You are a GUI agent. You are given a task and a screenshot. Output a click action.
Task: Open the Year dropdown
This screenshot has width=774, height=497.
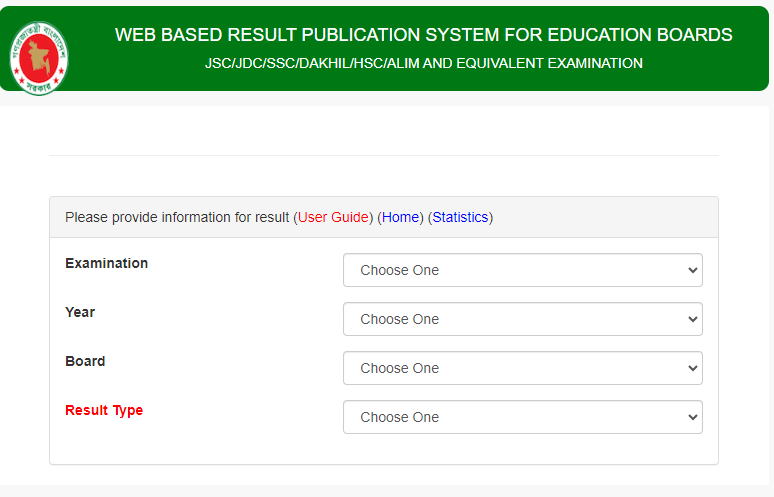(522, 319)
